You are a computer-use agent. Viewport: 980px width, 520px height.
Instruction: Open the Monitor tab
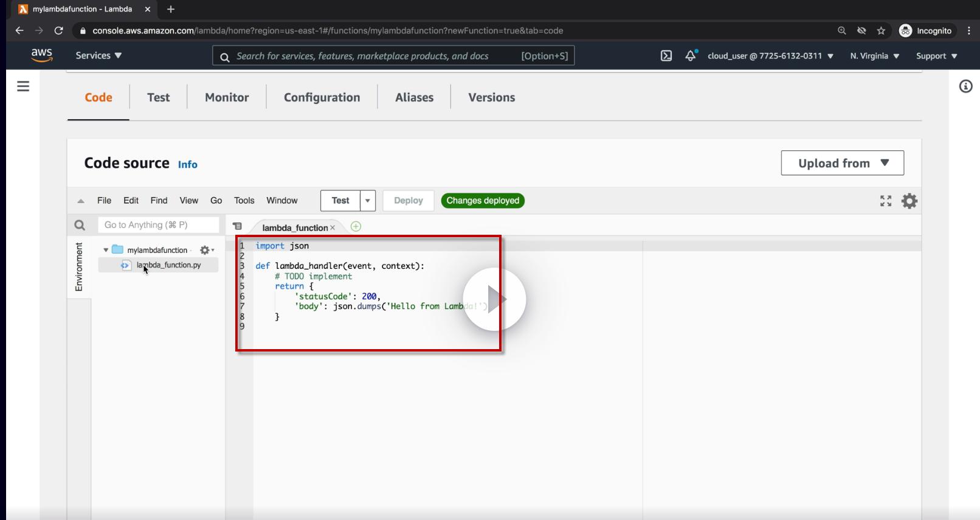tap(227, 97)
